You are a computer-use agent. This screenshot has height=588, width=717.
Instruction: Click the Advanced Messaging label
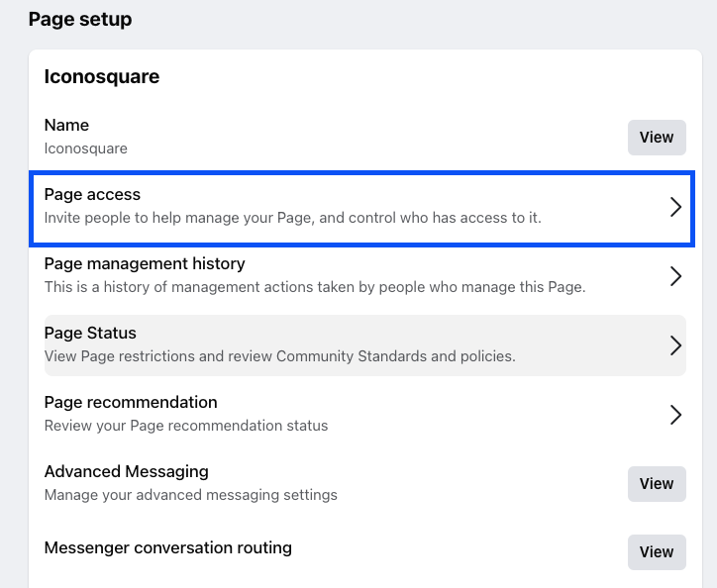[126, 471]
